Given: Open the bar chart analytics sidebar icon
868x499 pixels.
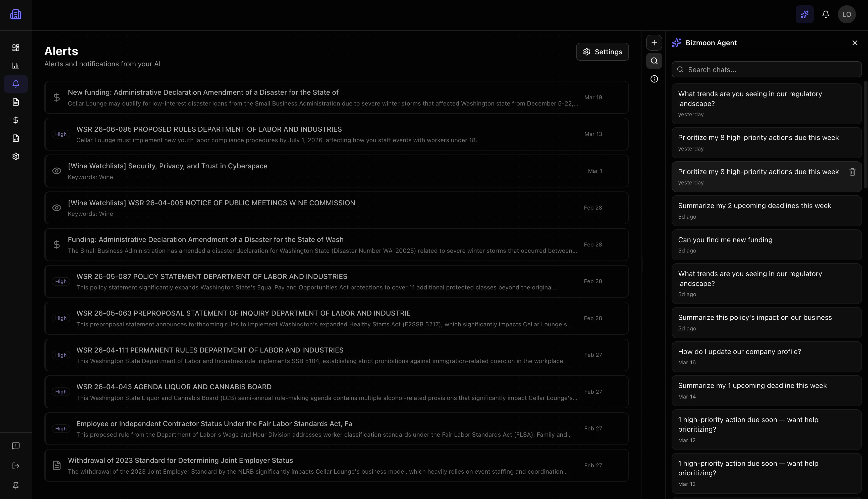Looking at the screenshot, I should tap(16, 66).
